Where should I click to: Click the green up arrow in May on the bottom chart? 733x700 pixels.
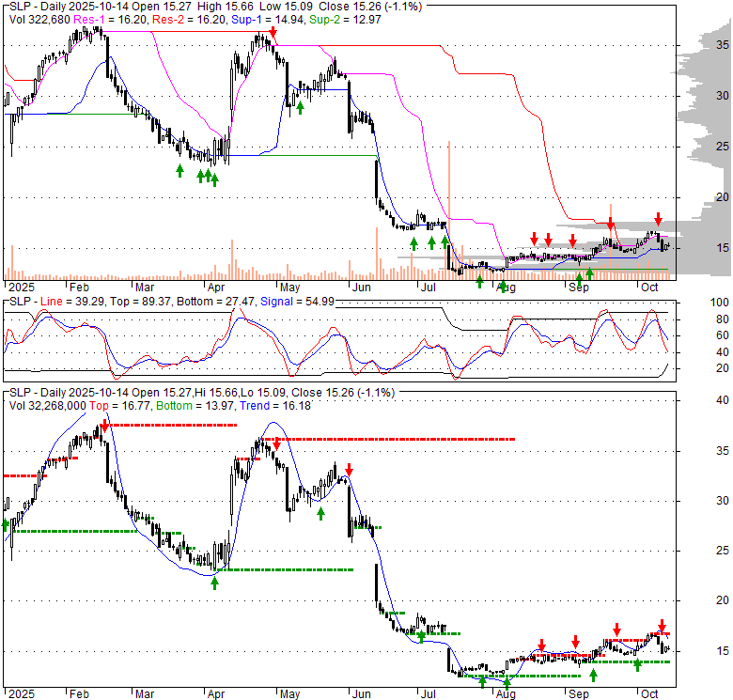pyautogui.click(x=320, y=514)
